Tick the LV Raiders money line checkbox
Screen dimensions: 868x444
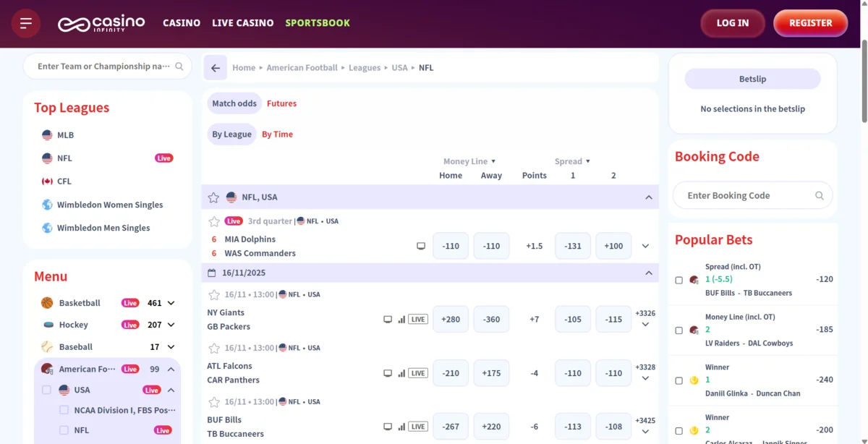pyautogui.click(x=678, y=330)
